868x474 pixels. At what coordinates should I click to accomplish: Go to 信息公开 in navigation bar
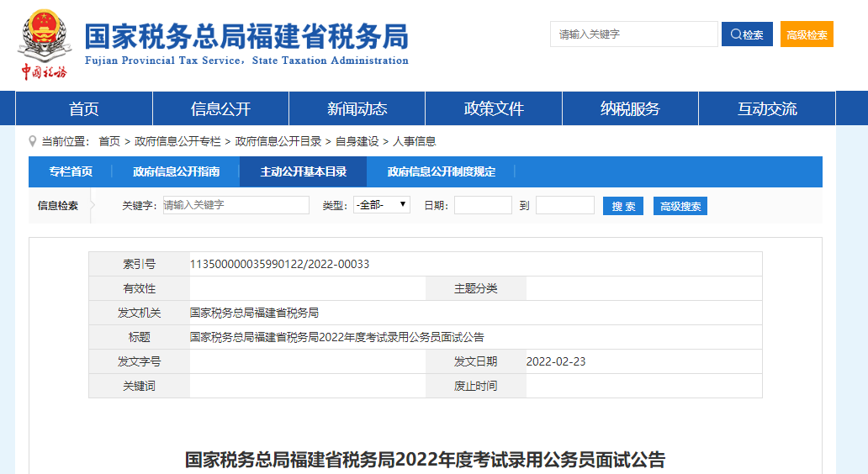point(220,108)
